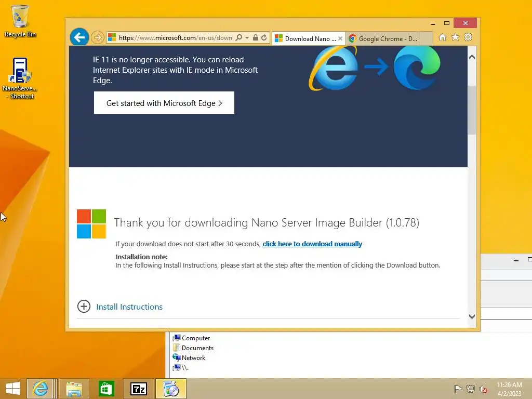Click the vertical scrollbar thumb in IE
Viewport: 532px width, 399px height.
(x=472, y=110)
